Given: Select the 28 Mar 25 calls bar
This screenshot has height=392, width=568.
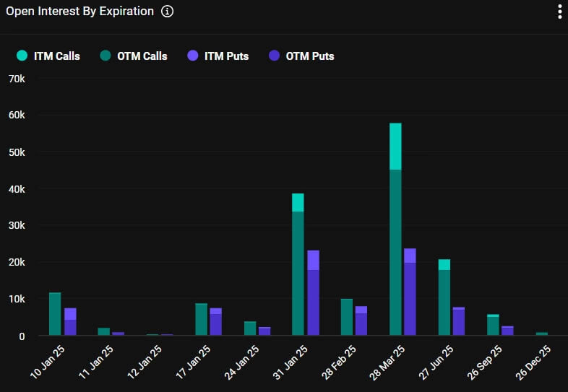Looking at the screenshot, I should coord(395,253).
